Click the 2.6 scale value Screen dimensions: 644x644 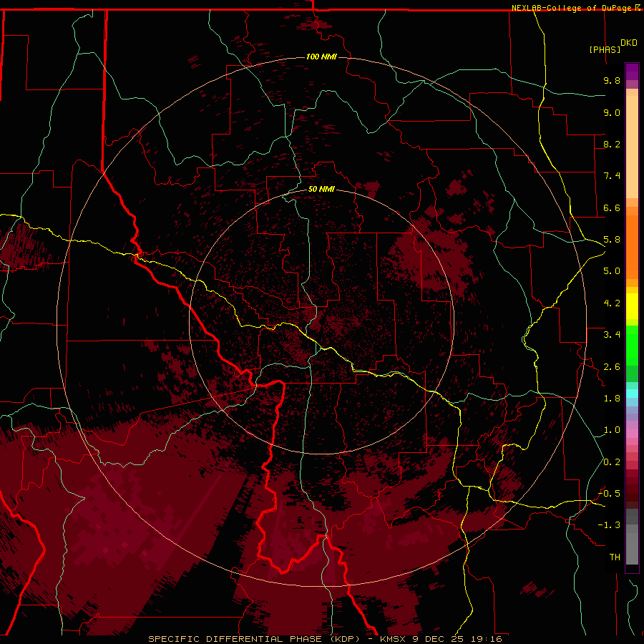pyautogui.click(x=612, y=367)
